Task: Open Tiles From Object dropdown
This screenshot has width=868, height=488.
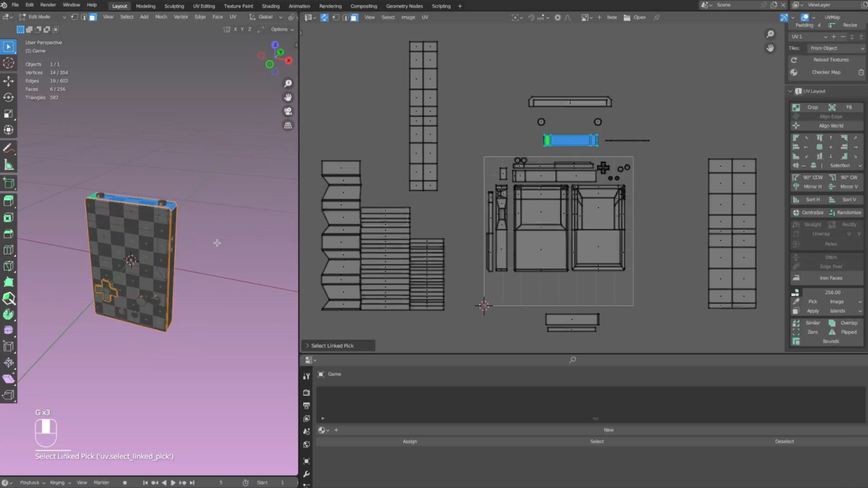Action: [x=836, y=48]
